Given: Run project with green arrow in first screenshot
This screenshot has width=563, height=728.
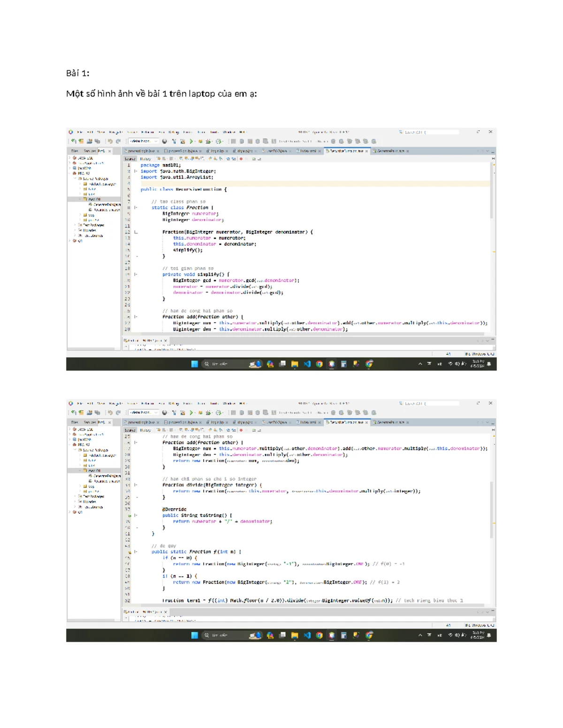Looking at the screenshot, I should point(191,141).
